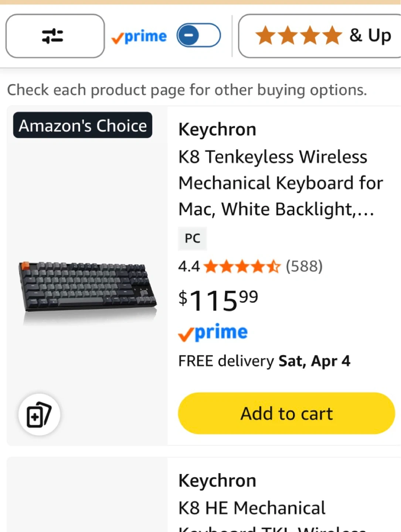Tap the Amazon's Choice badge
The image size is (401, 532).
tap(83, 126)
